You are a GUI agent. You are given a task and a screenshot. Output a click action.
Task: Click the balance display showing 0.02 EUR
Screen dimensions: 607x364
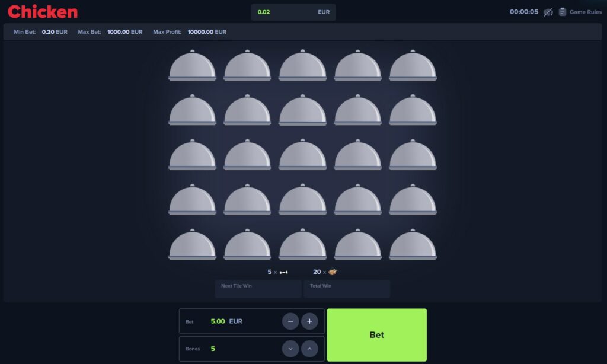[293, 12]
